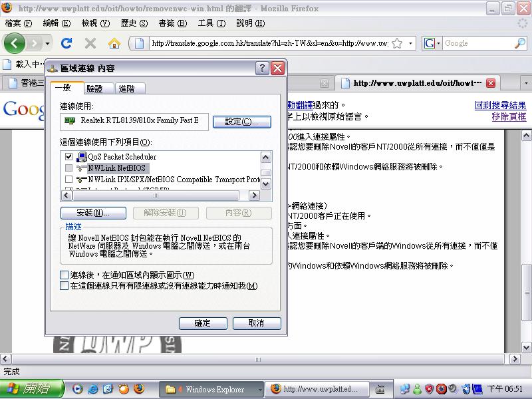Open the 書籤 (Bookmarks) menu
Image resolution: width=532 pixels, height=399 pixels.
coord(173,23)
